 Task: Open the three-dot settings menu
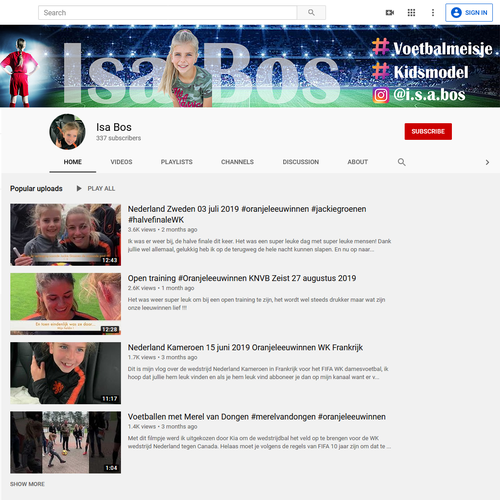[433, 13]
